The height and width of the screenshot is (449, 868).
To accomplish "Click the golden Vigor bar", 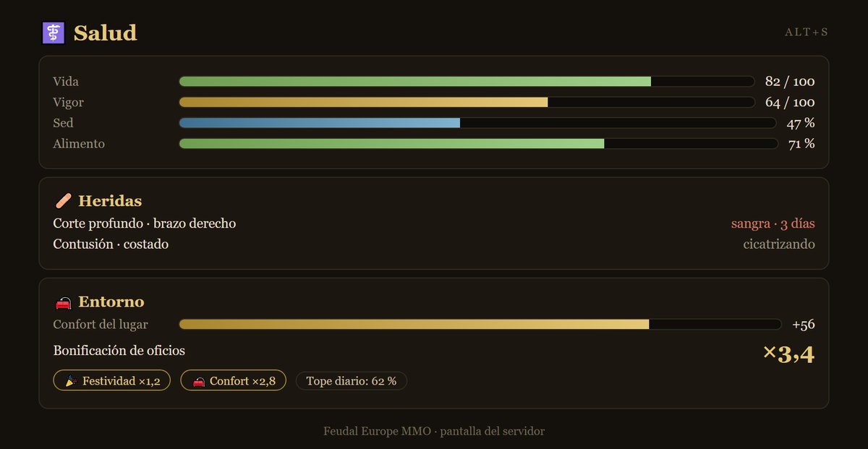I will pos(466,103).
